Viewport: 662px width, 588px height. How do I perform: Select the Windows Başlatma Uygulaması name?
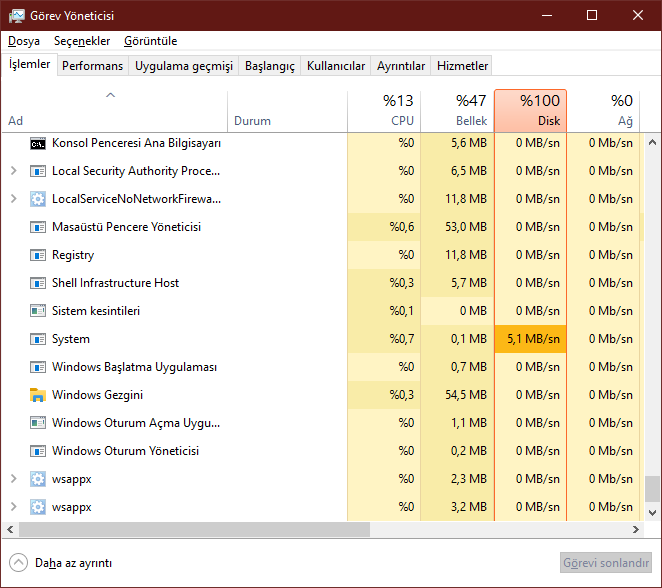click(134, 367)
